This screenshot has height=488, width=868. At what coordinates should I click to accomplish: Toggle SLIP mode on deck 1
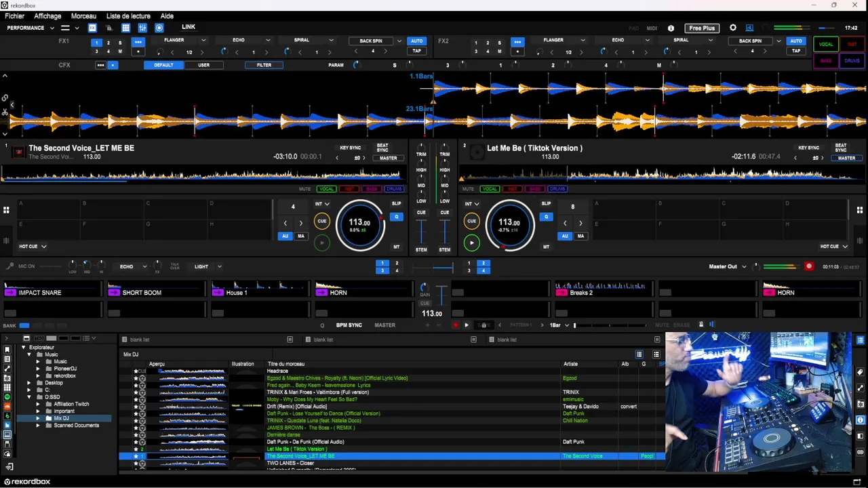[x=396, y=203]
